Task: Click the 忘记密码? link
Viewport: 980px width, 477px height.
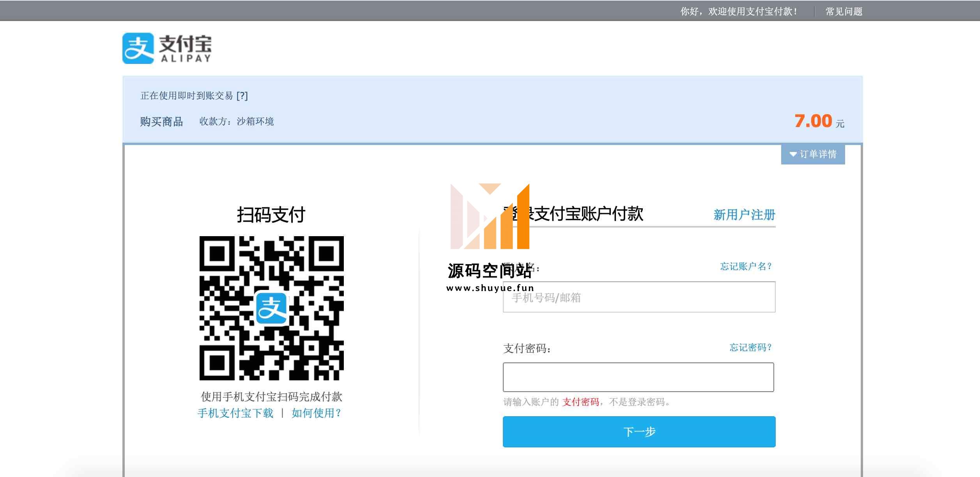Action: click(750, 347)
